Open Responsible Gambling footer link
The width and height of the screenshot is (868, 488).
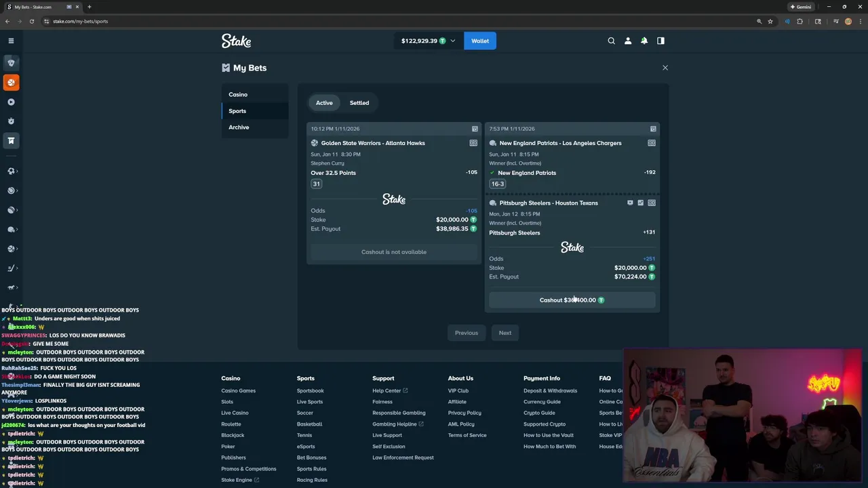[399, 413]
